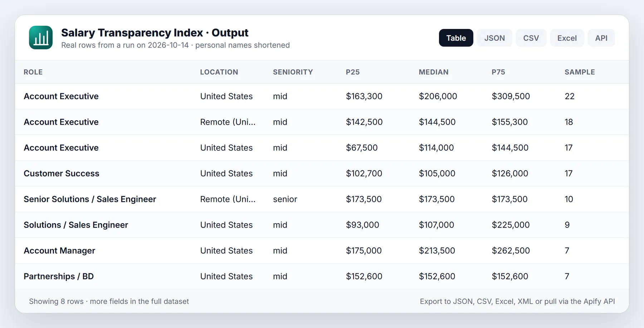Viewport: 644px width, 328px height.
Task: Click the $67,500 P25 value
Action: tap(362, 148)
